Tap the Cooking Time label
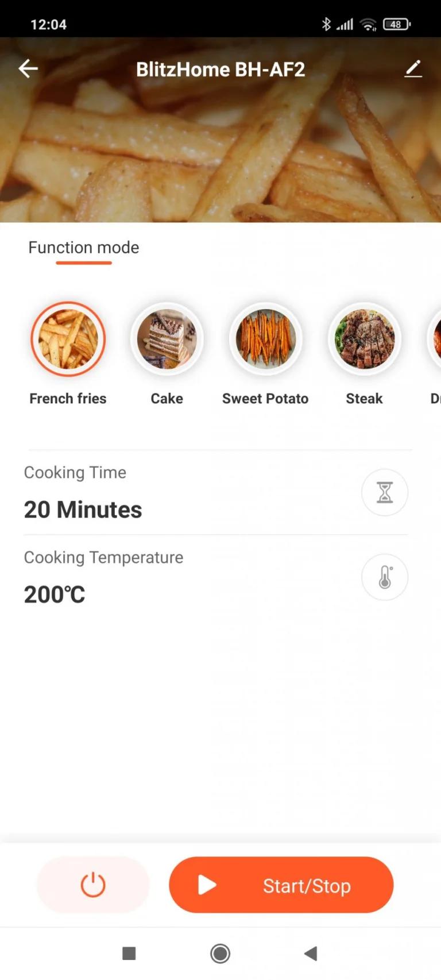 (75, 473)
